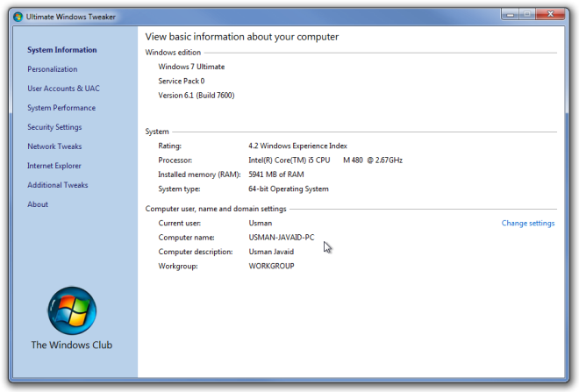Image resolution: width=579 pixels, height=392 pixels.
Task: Select Additional Tweaks in sidebar
Action: click(58, 185)
